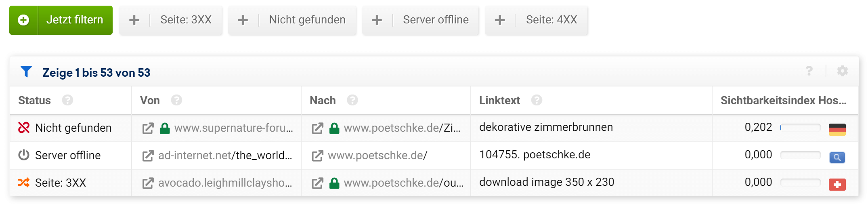Open ad-internet.net source external link icon
The height and width of the screenshot is (206, 868).
coord(148,156)
